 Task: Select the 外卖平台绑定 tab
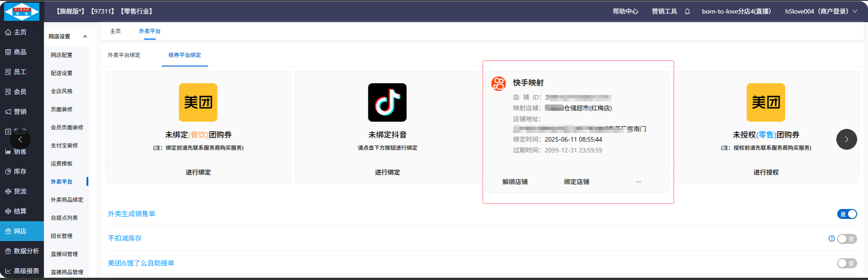[x=124, y=55]
